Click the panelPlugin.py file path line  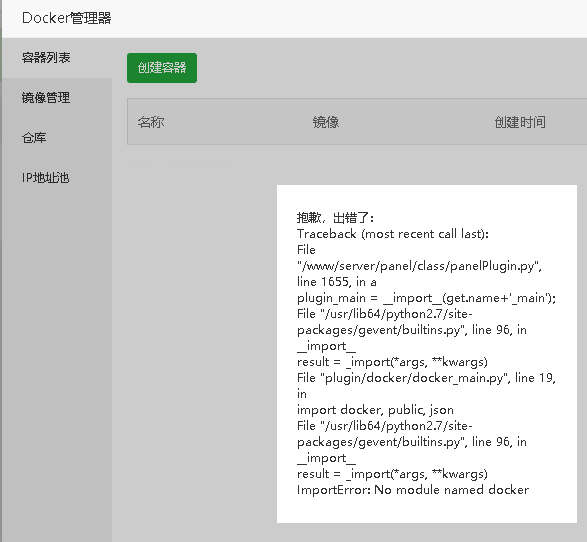(x=419, y=266)
